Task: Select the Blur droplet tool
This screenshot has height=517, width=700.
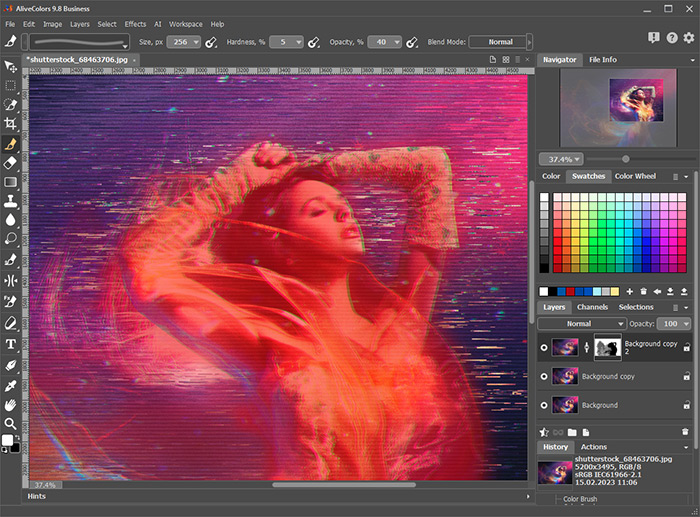Action: click(x=10, y=219)
